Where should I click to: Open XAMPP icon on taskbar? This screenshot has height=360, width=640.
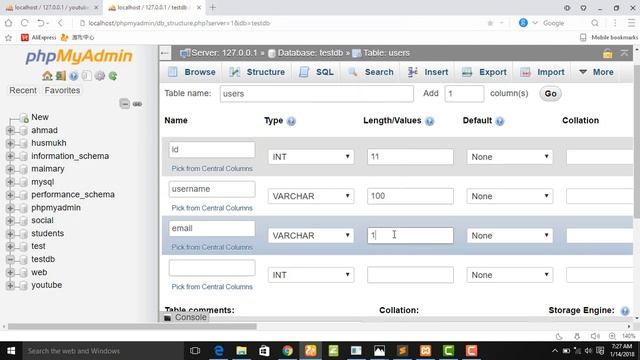click(425, 351)
